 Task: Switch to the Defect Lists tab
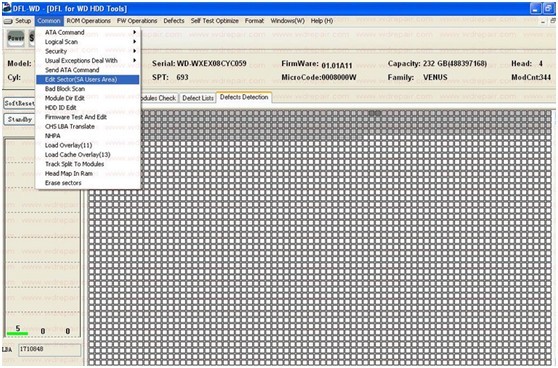[198, 98]
